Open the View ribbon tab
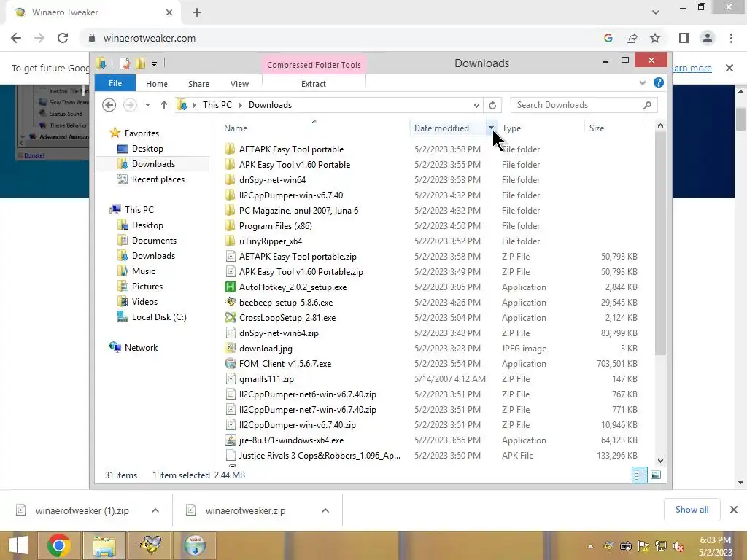The width and height of the screenshot is (747, 560). (x=239, y=84)
